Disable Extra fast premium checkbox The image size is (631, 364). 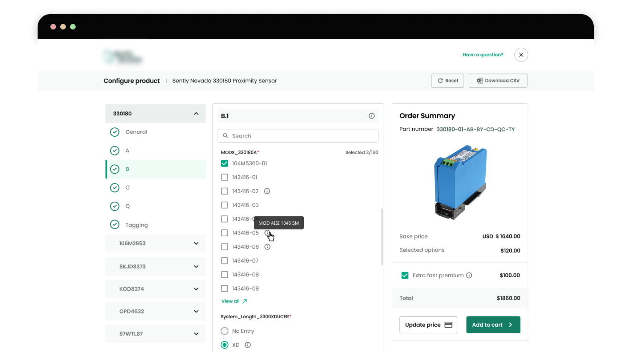pos(405,276)
